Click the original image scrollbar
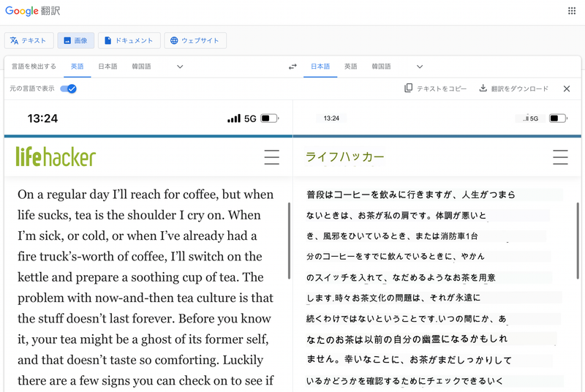585x392 pixels. pyautogui.click(x=289, y=241)
